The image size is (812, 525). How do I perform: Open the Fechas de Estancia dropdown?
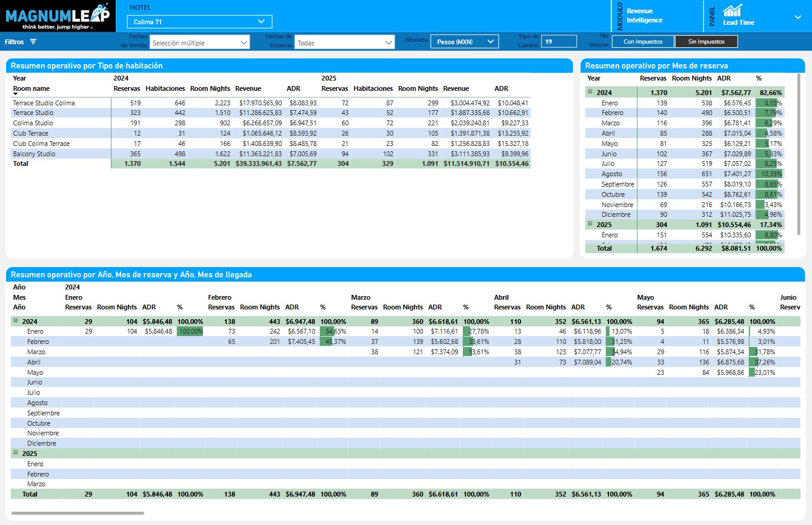coord(344,42)
